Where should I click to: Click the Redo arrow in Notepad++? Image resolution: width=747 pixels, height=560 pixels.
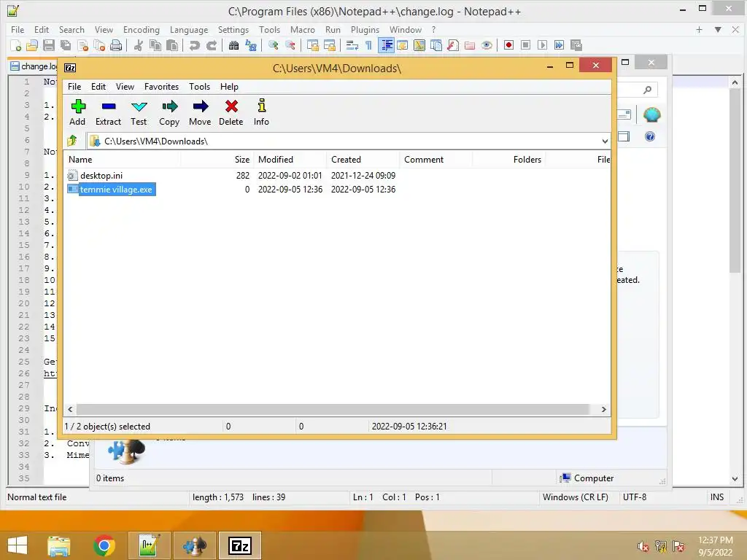pyautogui.click(x=211, y=45)
